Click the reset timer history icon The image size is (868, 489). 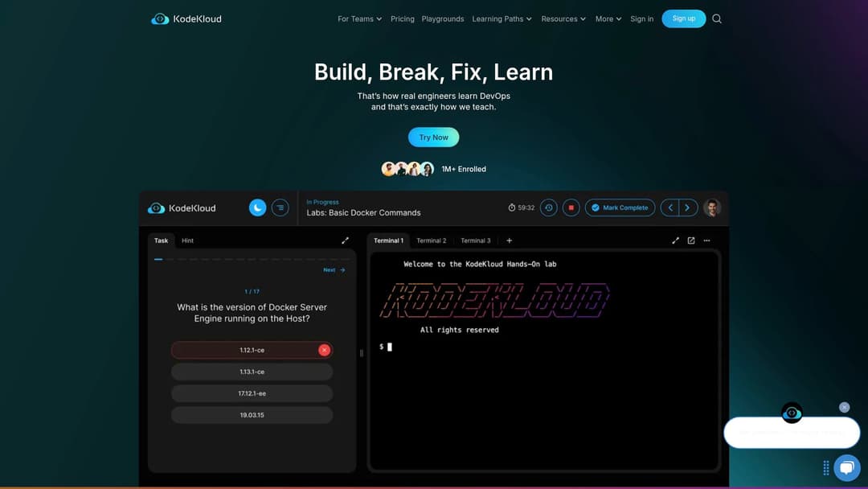(549, 208)
